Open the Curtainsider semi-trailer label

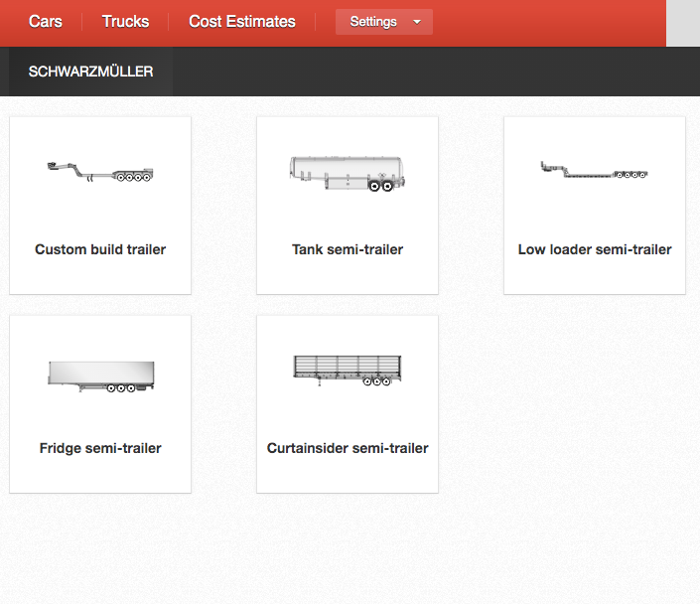pyautogui.click(x=348, y=448)
